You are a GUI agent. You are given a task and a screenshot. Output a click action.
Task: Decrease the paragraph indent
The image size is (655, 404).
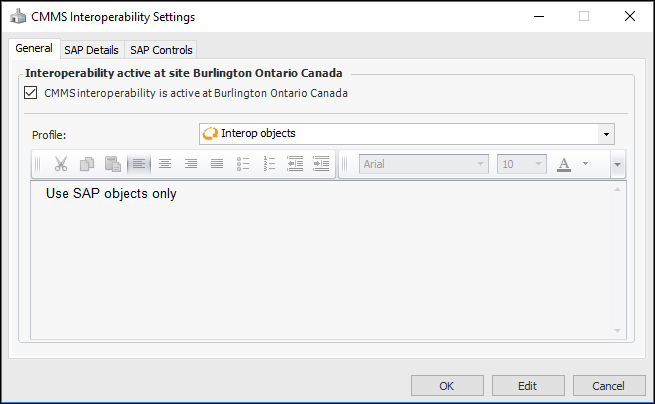tap(295, 164)
